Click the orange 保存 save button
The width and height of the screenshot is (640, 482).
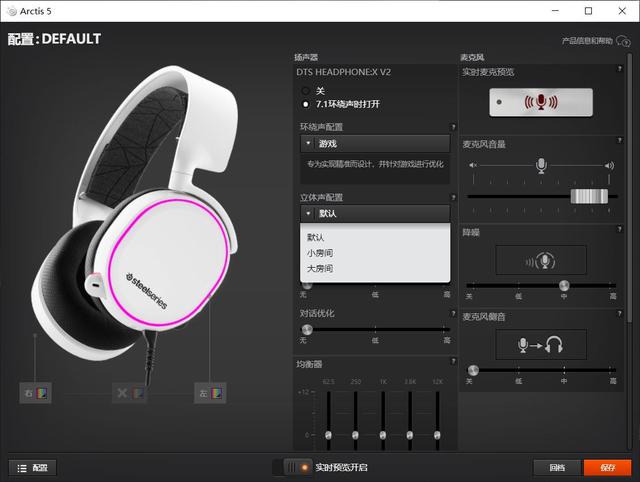click(607, 468)
